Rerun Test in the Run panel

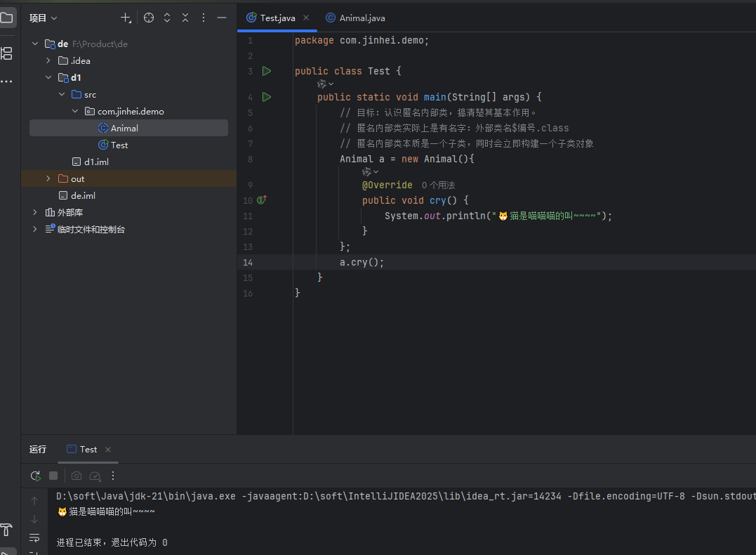(x=35, y=476)
